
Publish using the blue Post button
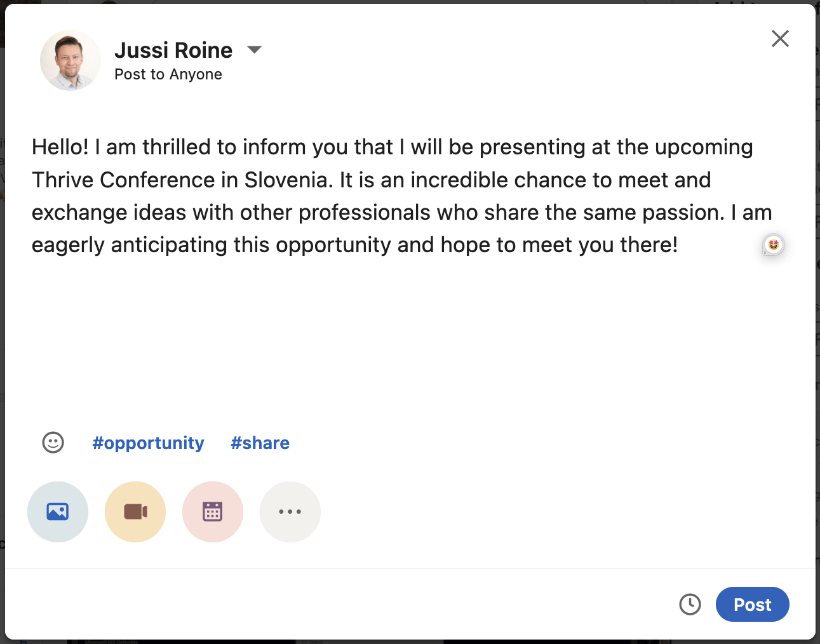[x=752, y=605]
